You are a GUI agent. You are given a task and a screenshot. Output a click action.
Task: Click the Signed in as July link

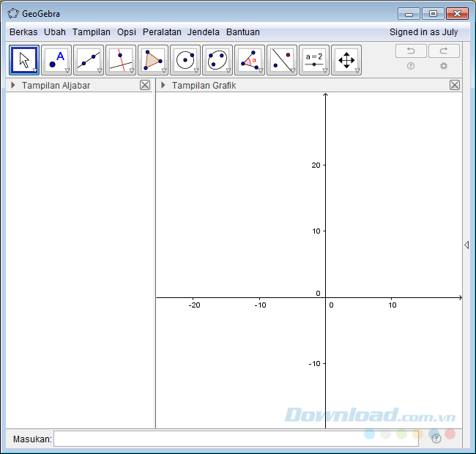(x=423, y=32)
